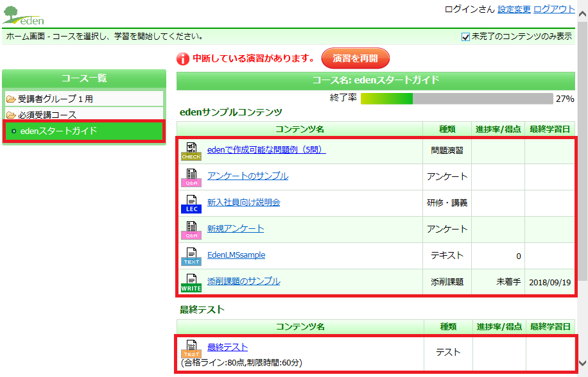The width and height of the screenshot is (588, 377).
Task: Click the 2018/09/19 last study date
Action: click(549, 282)
